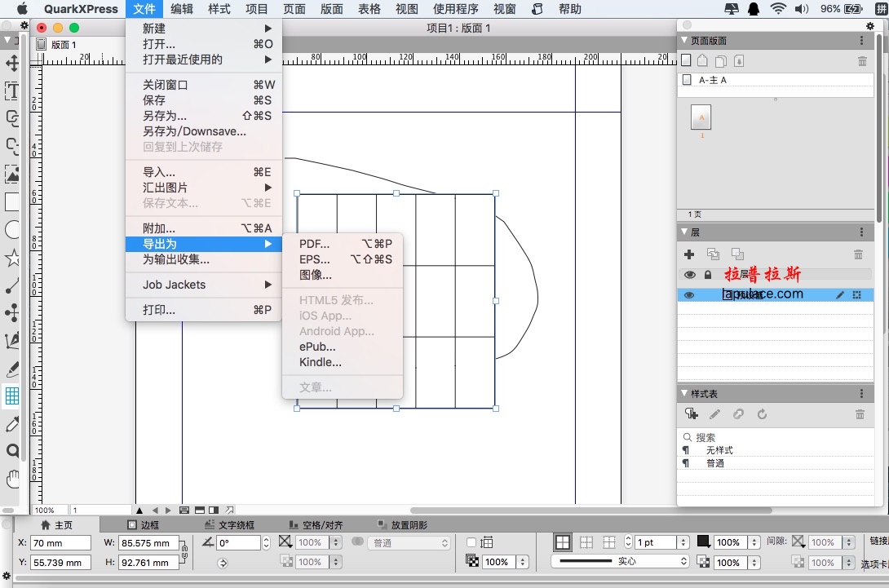Image resolution: width=889 pixels, height=588 pixels.
Task: Select the Picture Content tool
Action: 12,174
